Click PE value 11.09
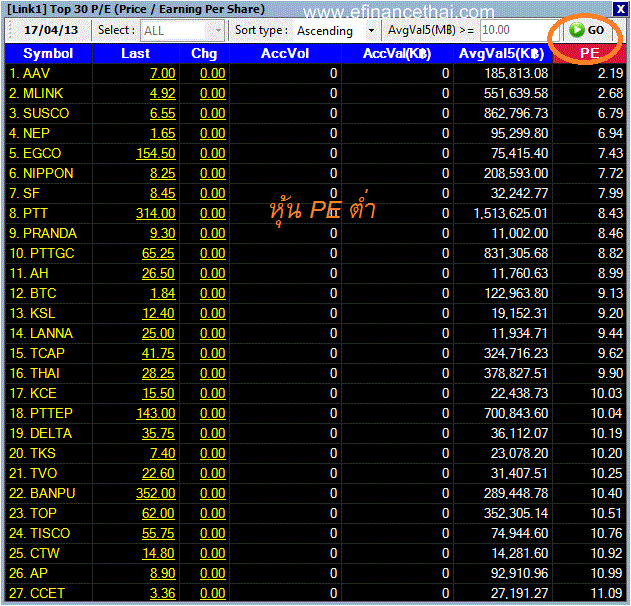This screenshot has width=631, height=606. (x=606, y=594)
